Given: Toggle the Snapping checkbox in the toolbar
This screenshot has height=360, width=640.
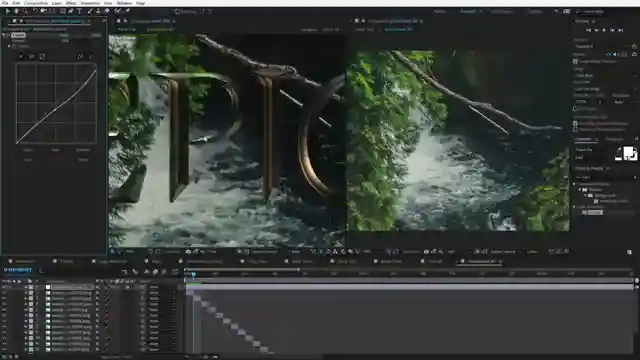Looking at the screenshot, I should coord(177,11).
